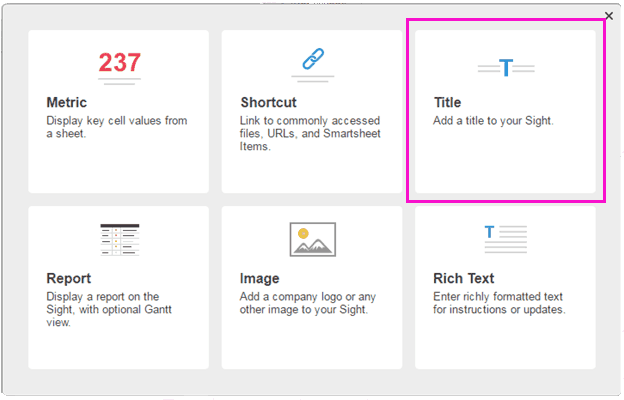This screenshot has width=624, height=400.
Task: Click the Rich Text lines icon
Action: pyautogui.click(x=506, y=237)
